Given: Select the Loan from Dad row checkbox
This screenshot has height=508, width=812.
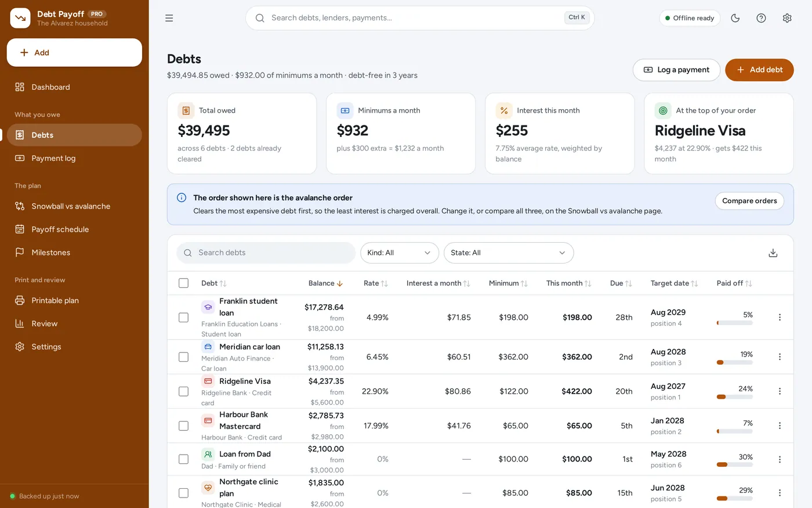Looking at the screenshot, I should click(183, 459).
